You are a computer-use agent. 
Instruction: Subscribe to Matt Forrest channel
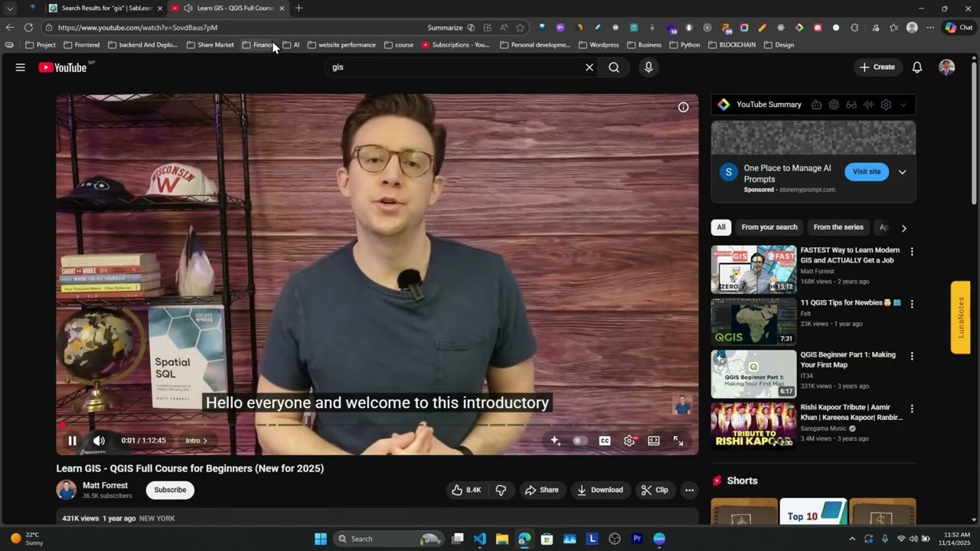[170, 490]
